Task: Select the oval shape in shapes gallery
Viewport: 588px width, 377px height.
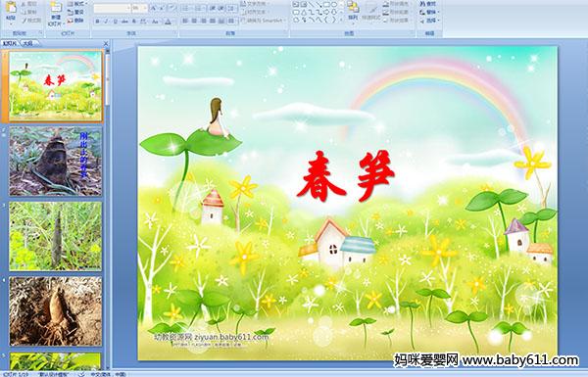Action: tap(334, 5)
